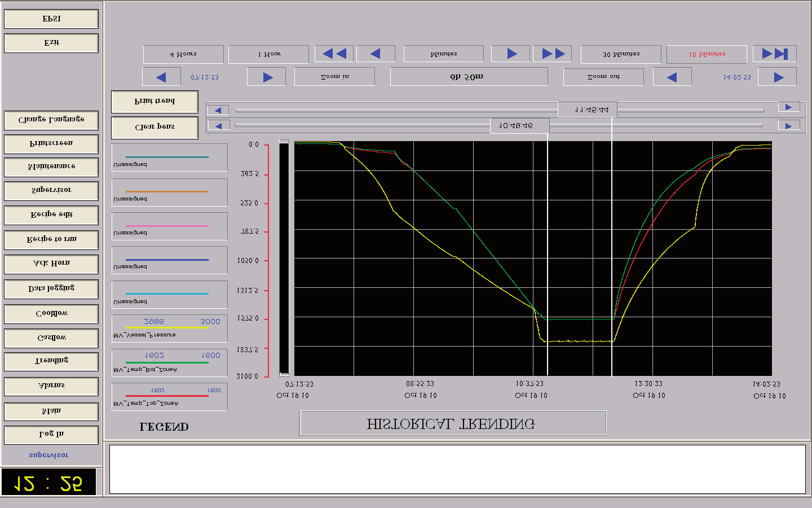Image resolution: width=812 pixels, height=508 pixels.
Task: Open Change Language
Action: [x=51, y=120]
